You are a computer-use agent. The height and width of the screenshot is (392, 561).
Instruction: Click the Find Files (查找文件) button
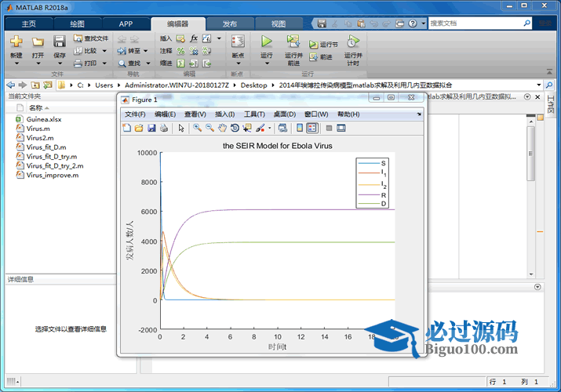91,38
